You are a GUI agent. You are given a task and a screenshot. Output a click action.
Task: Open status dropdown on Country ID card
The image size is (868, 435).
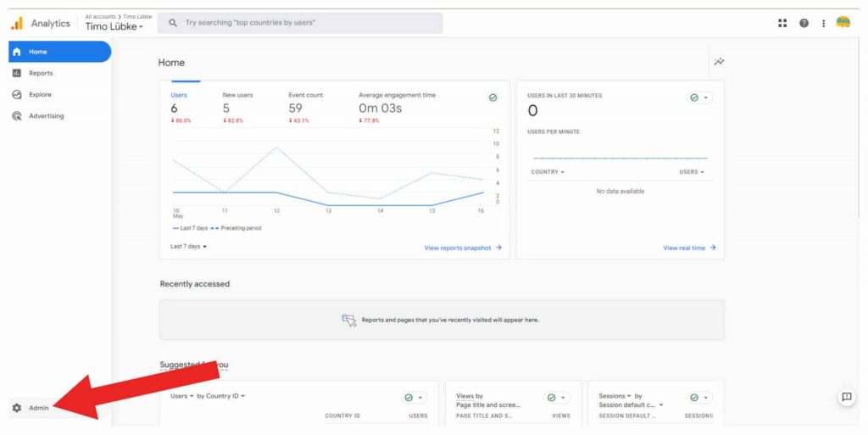pos(415,397)
